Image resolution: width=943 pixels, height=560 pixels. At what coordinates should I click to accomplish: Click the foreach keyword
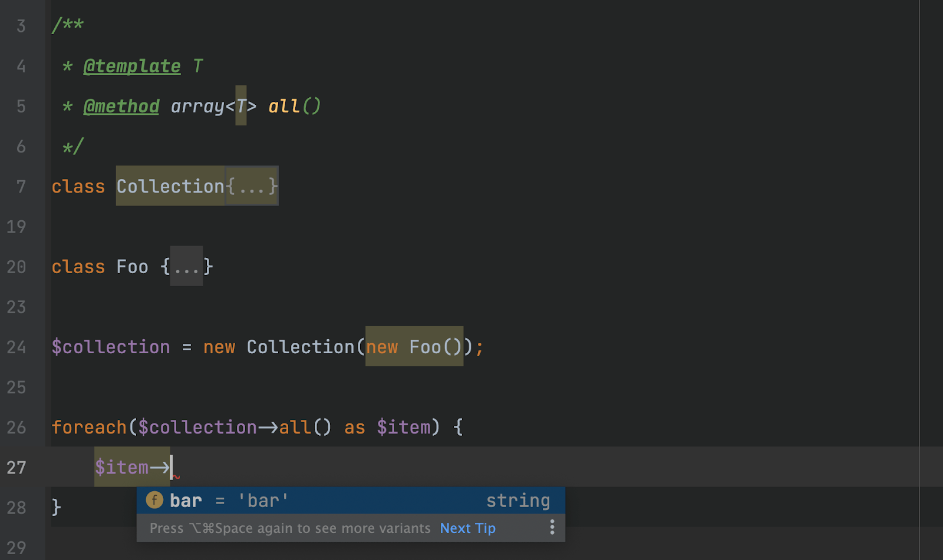point(89,427)
